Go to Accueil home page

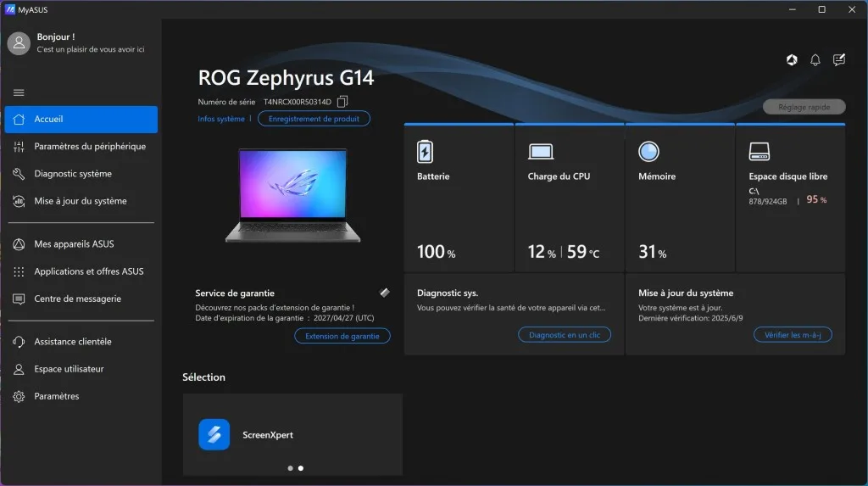coord(81,119)
